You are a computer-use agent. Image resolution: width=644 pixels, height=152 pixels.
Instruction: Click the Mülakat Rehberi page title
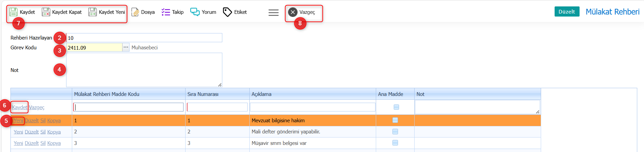point(612,12)
